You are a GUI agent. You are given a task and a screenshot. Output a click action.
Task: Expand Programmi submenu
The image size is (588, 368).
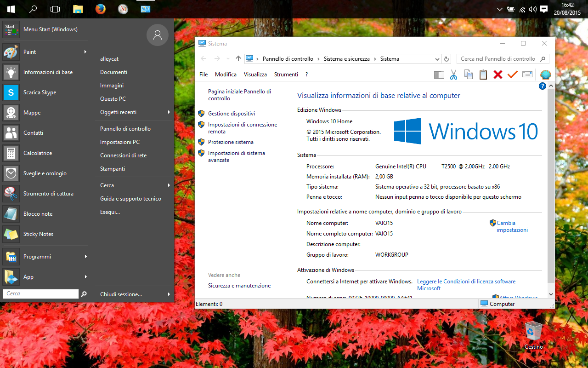[x=85, y=257]
